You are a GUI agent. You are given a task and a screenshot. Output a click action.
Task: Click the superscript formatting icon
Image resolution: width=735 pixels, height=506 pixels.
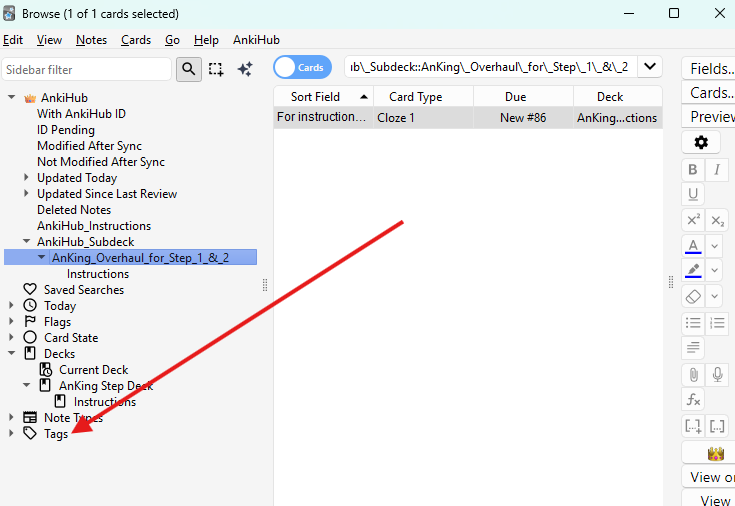pos(693,220)
